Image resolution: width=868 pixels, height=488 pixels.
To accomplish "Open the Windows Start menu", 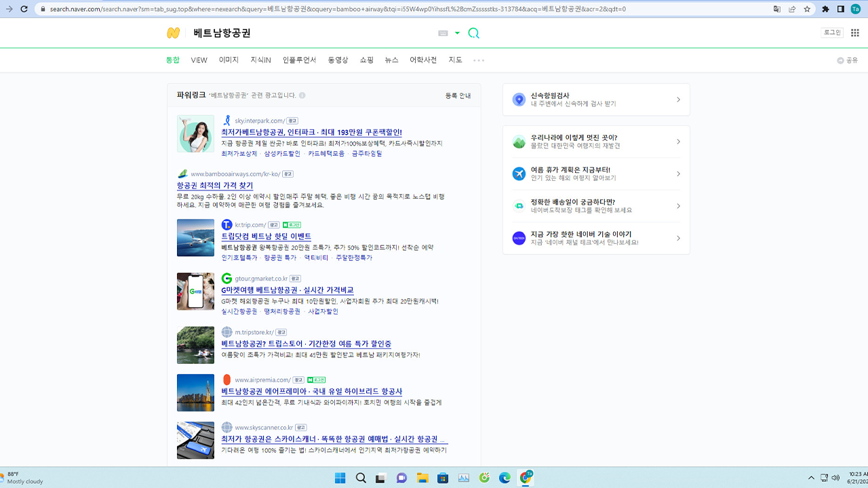I will [340, 478].
